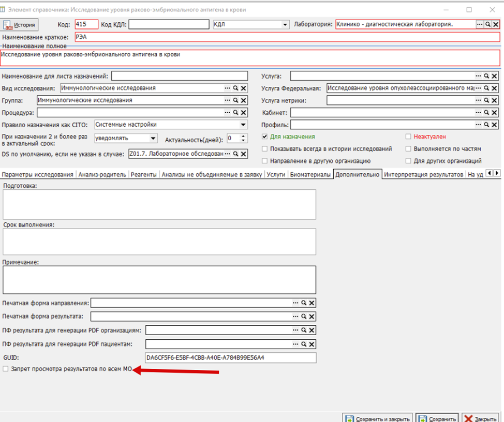Click the Закрыть button
Screen dimensions: 504x422
(480, 418)
